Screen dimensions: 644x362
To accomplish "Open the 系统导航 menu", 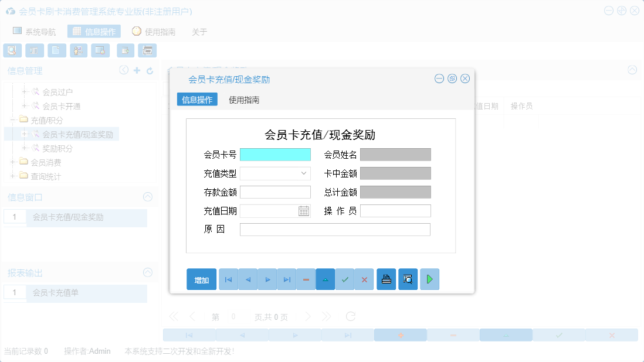I will click(x=35, y=31).
